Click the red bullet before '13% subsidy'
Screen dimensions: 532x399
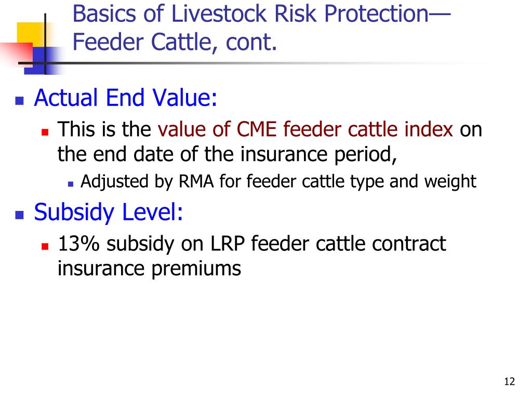[45, 246]
